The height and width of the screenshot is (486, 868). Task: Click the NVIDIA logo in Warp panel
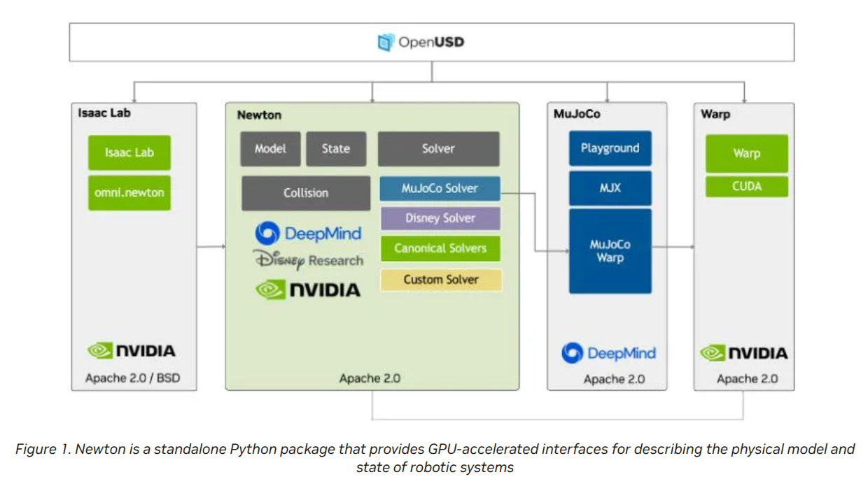pyautogui.click(x=743, y=353)
